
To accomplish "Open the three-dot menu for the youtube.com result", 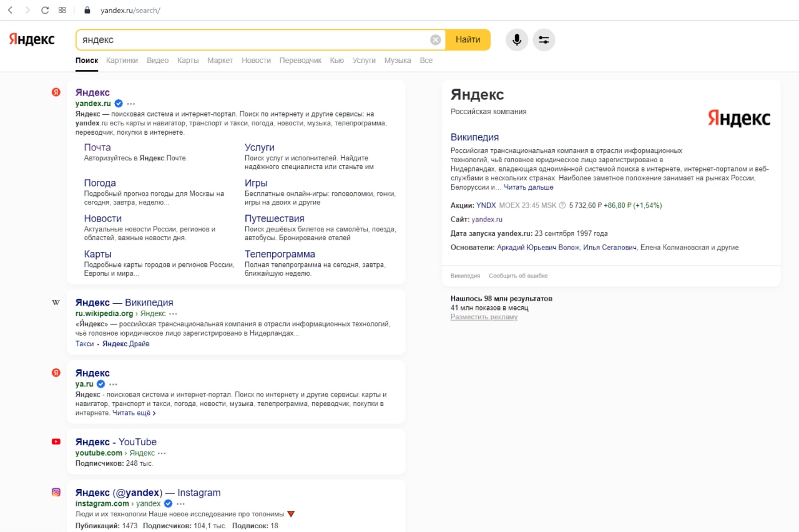I will coord(162,453).
